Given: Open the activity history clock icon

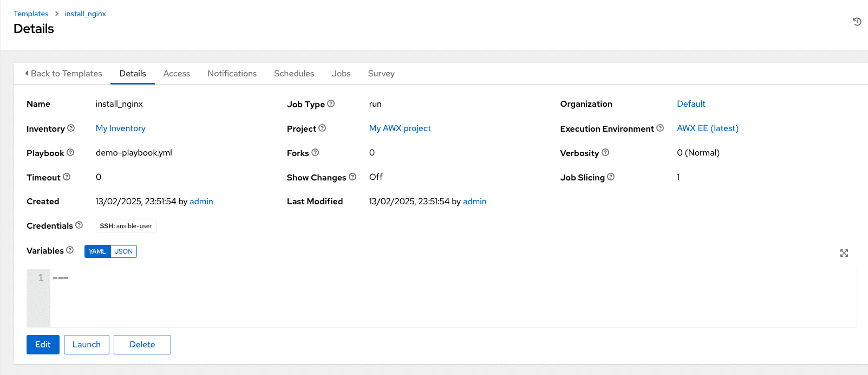Looking at the screenshot, I should pyautogui.click(x=857, y=22).
